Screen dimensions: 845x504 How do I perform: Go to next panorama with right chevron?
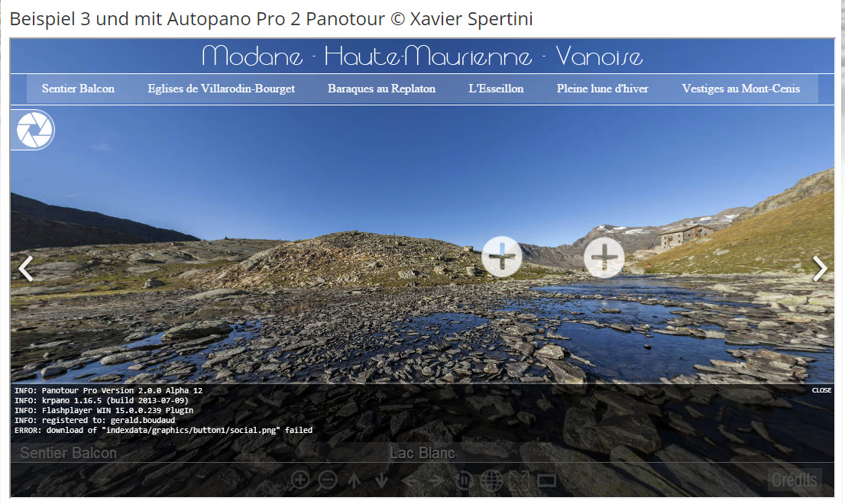point(819,268)
